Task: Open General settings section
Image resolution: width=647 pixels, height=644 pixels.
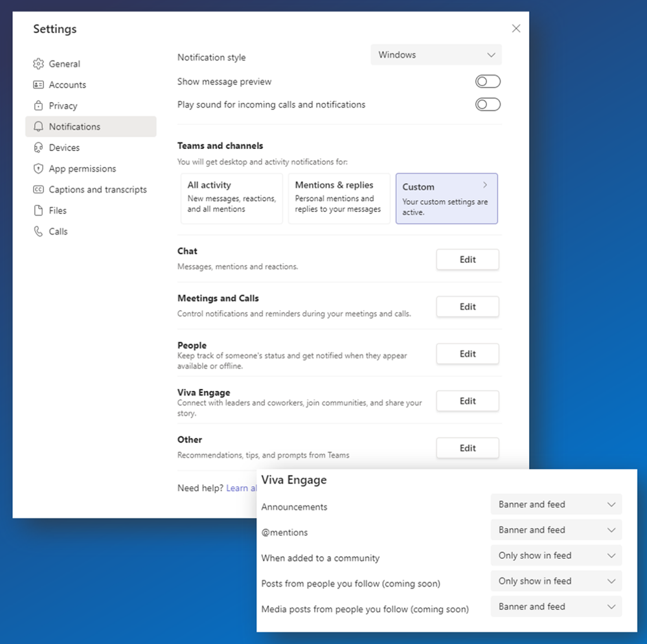Action: 91,64
